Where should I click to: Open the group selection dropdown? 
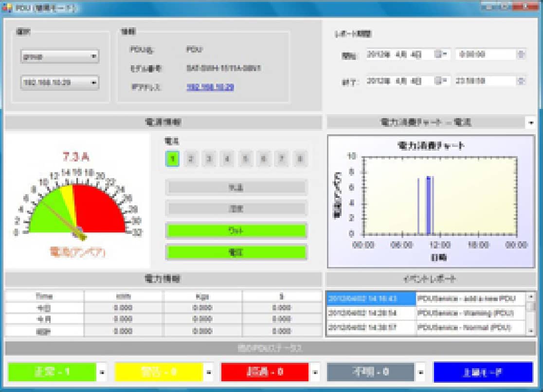click(x=60, y=56)
